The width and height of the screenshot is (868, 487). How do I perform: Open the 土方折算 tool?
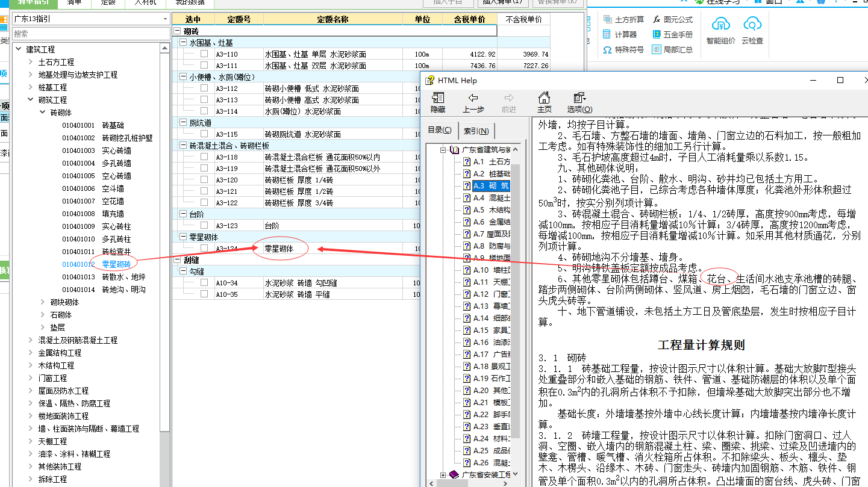pyautogui.click(x=623, y=19)
